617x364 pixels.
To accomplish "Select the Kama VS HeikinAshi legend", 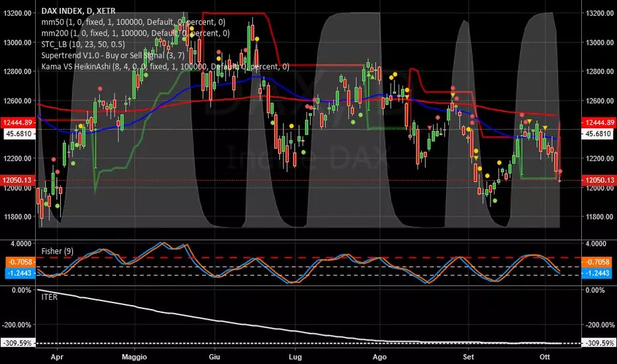I will point(165,66).
